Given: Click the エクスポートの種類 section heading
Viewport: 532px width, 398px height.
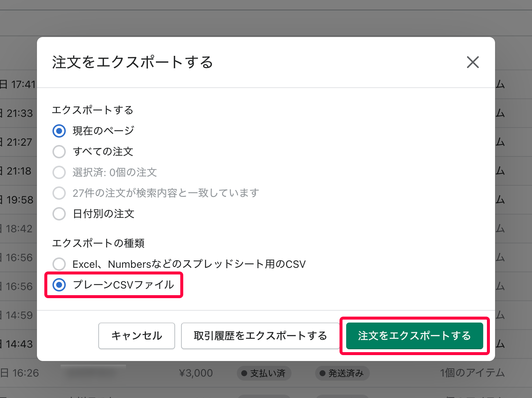Looking at the screenshot, I should click(98, 243).
